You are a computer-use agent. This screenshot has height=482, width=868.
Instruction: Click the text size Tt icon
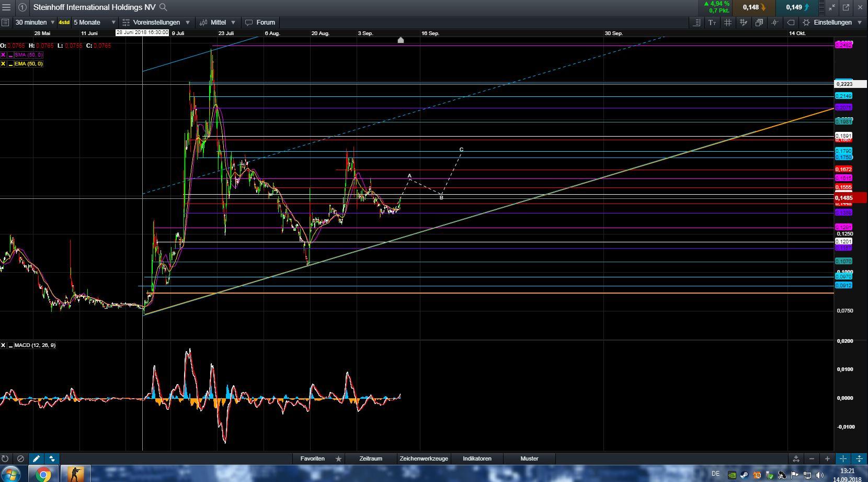(x=712, y=23)
